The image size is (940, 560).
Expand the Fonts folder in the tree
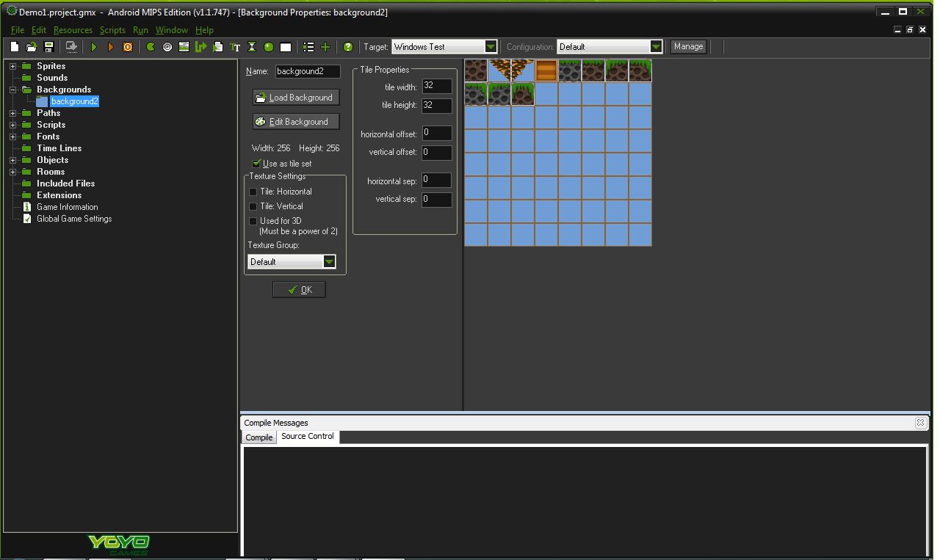(12, 137)
